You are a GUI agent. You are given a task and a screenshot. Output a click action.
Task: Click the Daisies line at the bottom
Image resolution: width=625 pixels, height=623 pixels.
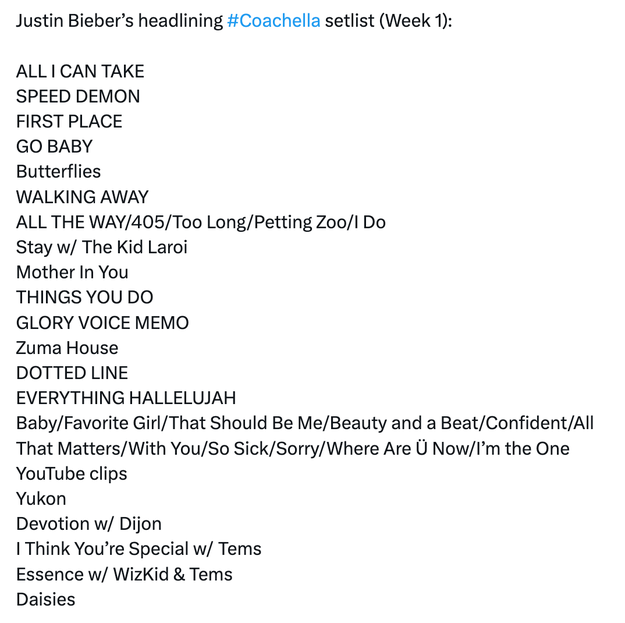coord(45,599)
